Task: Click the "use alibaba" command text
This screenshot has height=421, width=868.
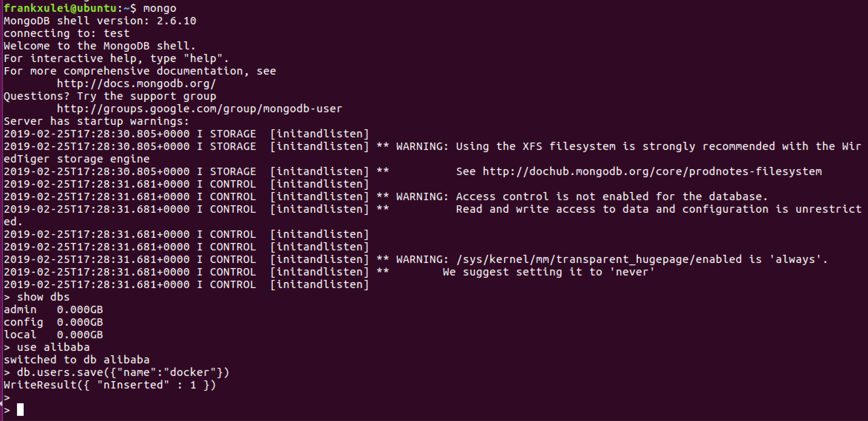Action: (53, 348)
